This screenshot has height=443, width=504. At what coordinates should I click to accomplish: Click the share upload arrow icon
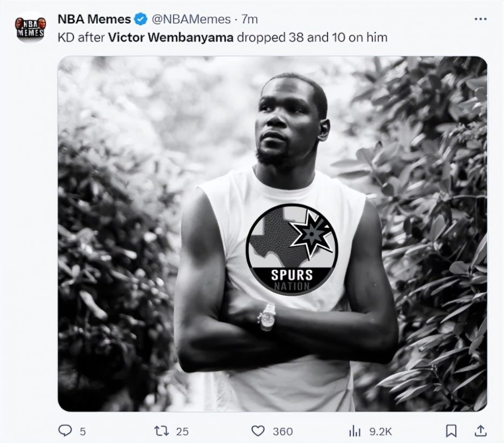[481, 430]
